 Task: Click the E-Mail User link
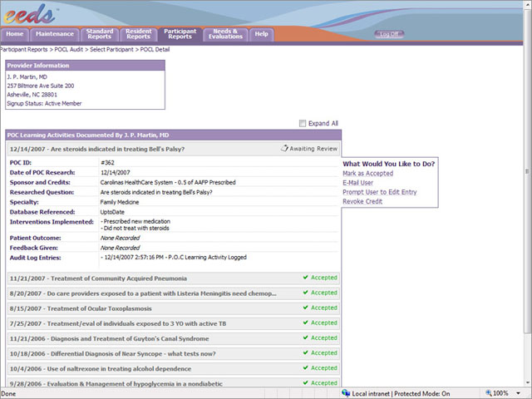tap(357, 183)
